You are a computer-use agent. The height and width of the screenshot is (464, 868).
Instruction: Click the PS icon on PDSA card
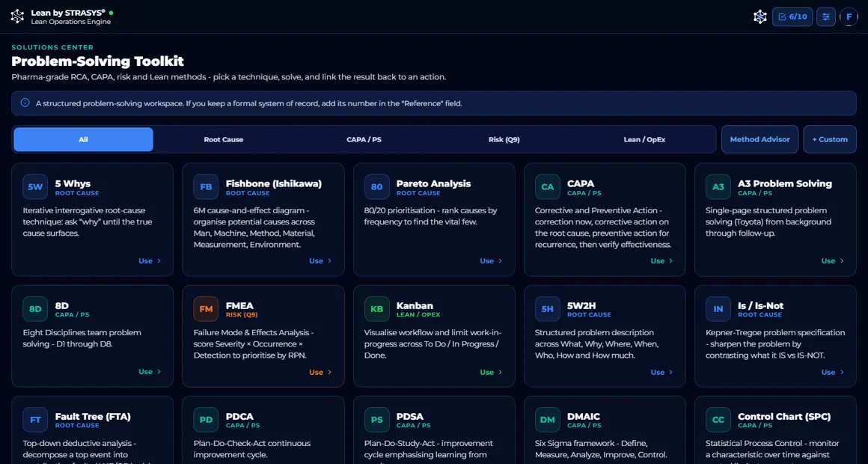coord(376,420)
